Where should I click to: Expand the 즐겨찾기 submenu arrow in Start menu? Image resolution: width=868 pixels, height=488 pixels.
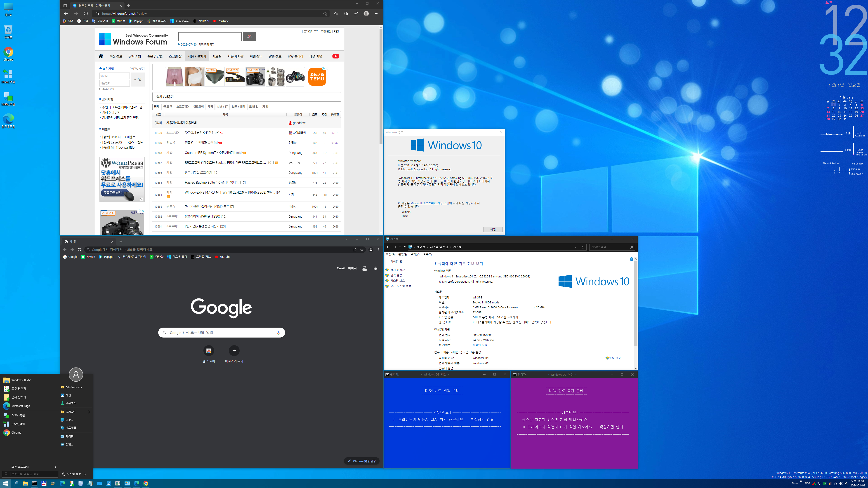point(89,412)
